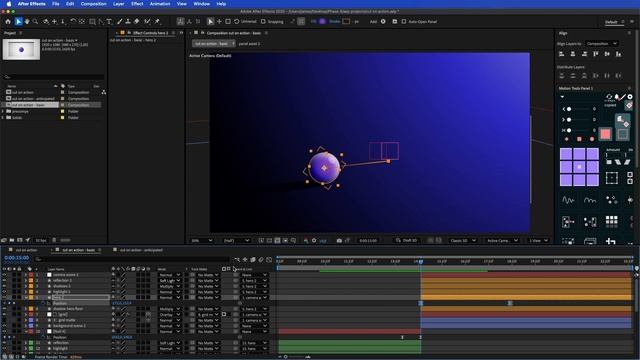Select the Hand tool
Viewport: 640px width, 360px height.
27,21
